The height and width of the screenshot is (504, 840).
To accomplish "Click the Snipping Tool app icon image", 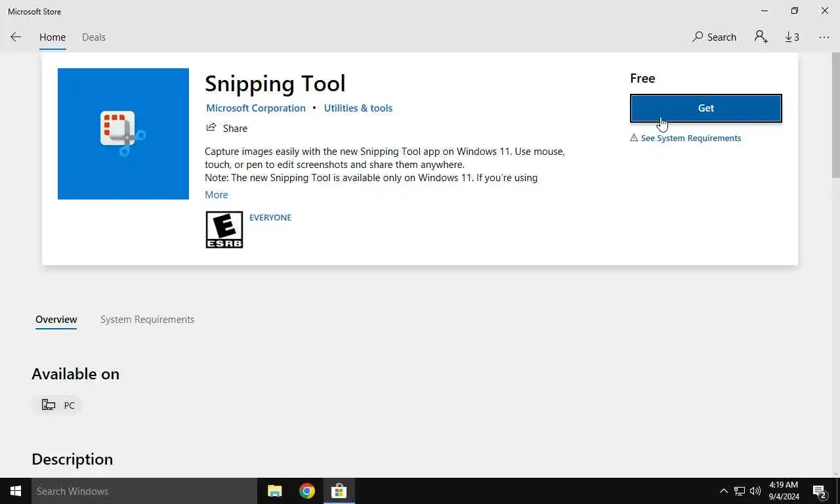I will coord(123,134).
